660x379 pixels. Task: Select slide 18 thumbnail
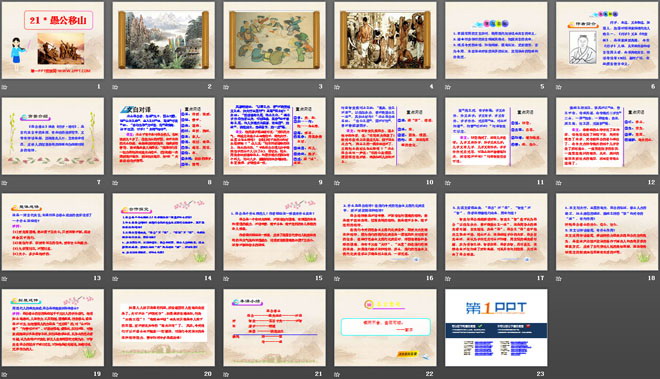[607, 232]
